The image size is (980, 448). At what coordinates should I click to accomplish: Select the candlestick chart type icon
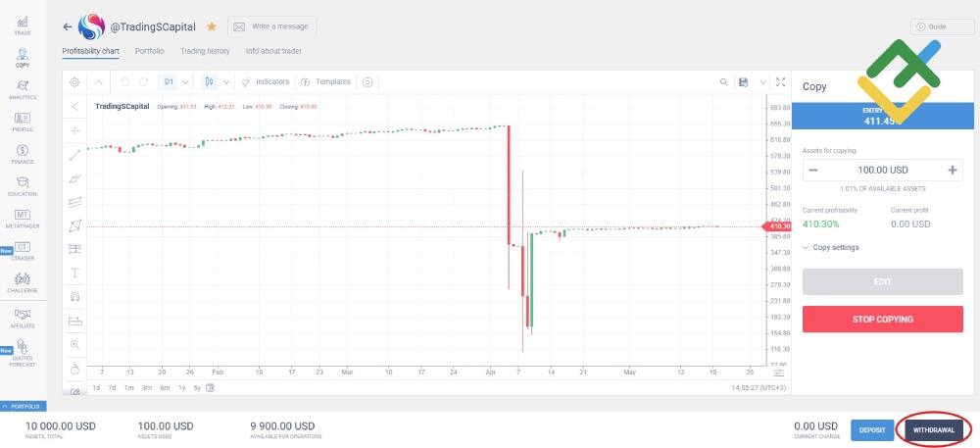[x=210, y=81]
